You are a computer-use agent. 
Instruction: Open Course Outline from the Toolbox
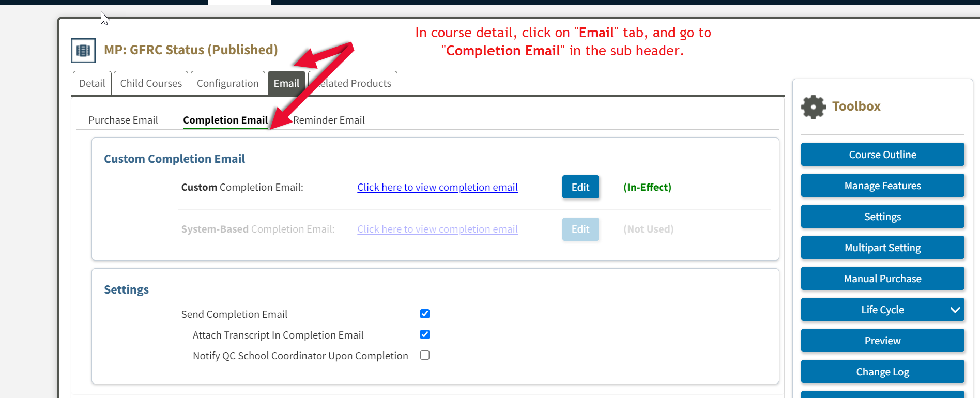pyautogui.click(x=882, y=154)
